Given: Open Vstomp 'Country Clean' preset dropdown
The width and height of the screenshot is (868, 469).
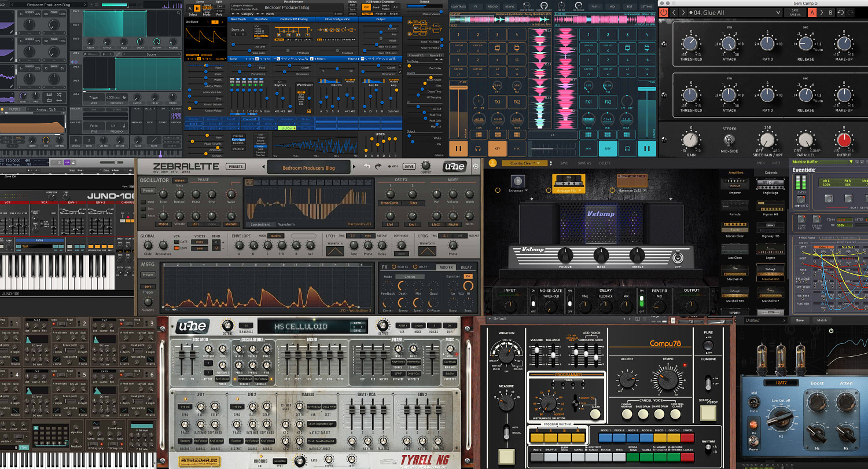Looking at the screenshot, I should pos(525,163).
